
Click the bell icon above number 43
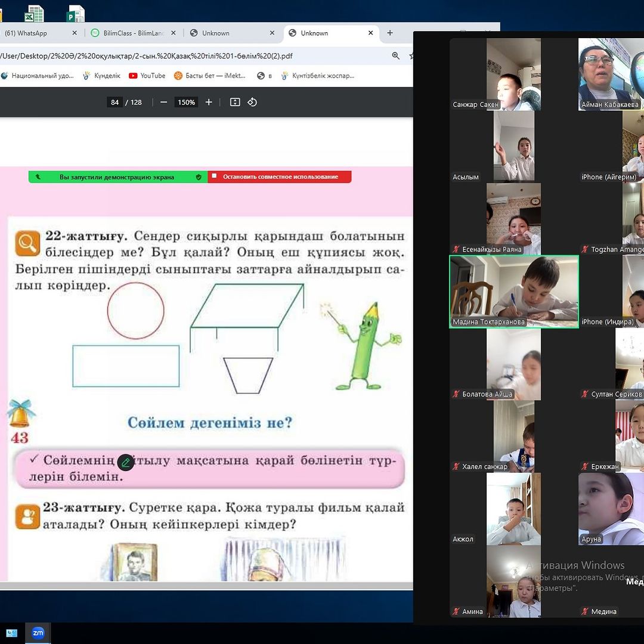20,413
